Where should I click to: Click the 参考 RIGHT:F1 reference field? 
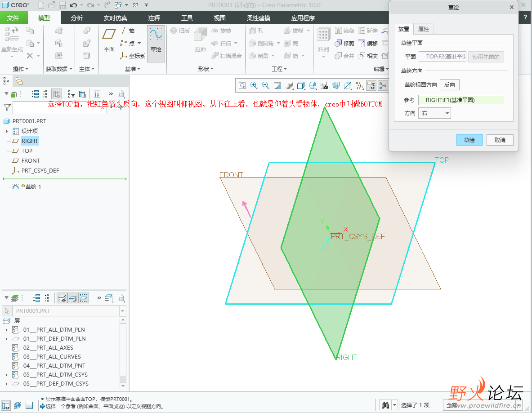[461, 100]
